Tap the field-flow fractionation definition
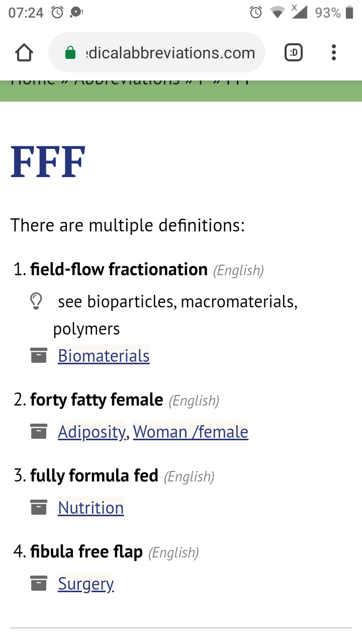362x644 pixels. point(119,270)
